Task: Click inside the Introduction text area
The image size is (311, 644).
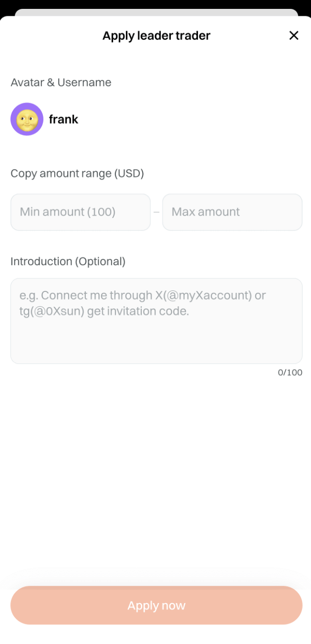Action: click(x=156, y=321)
